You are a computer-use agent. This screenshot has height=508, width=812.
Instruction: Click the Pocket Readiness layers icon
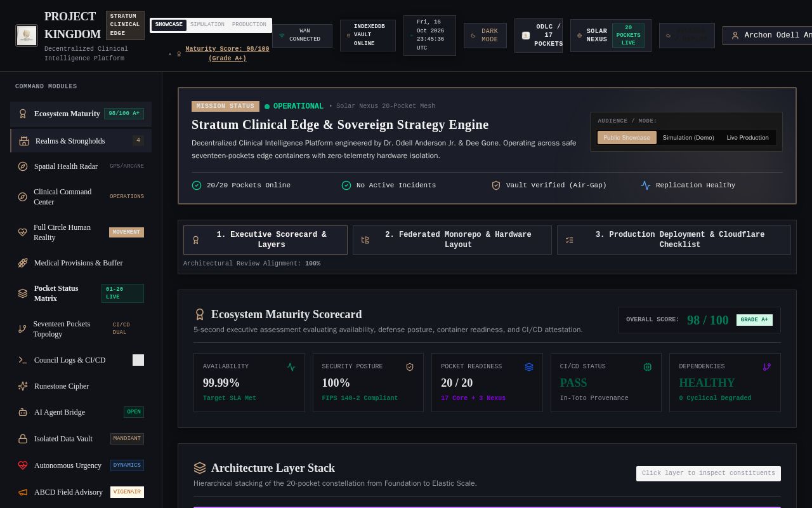point(529,367)
